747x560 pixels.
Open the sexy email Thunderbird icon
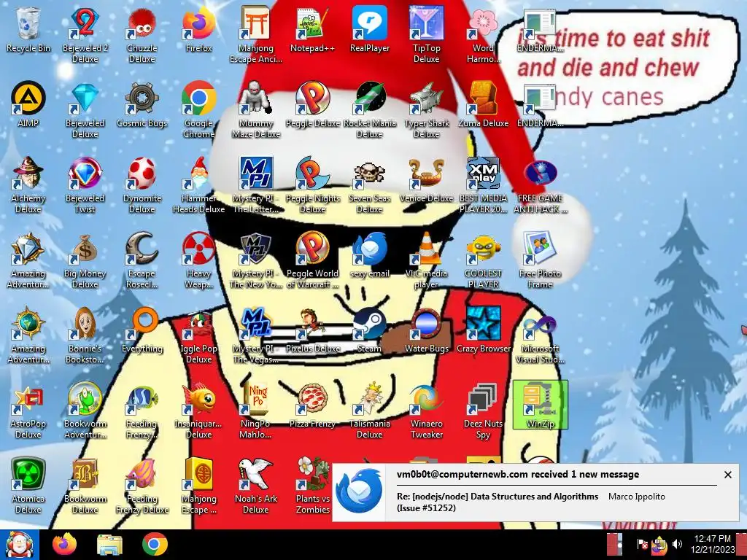(370, 254)
